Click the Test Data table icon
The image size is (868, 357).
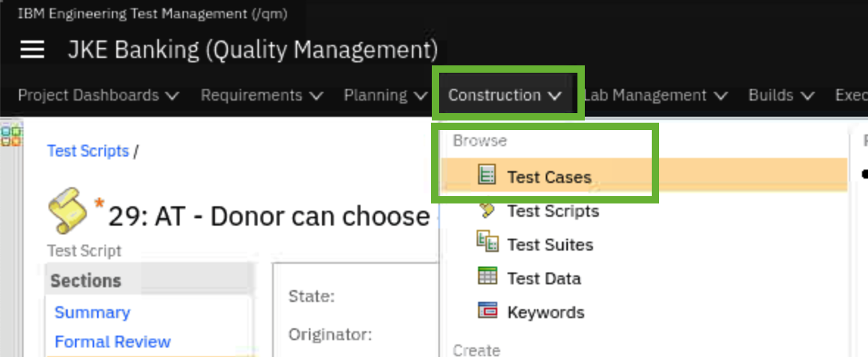point(487,277)
